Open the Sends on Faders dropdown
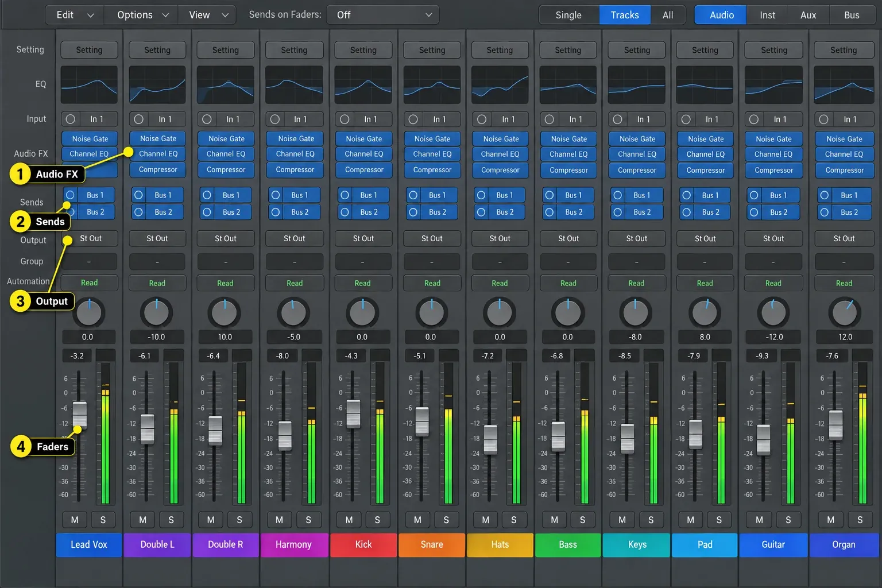The width and height of the screenshot is (882, 588). [x=383, y=15]
